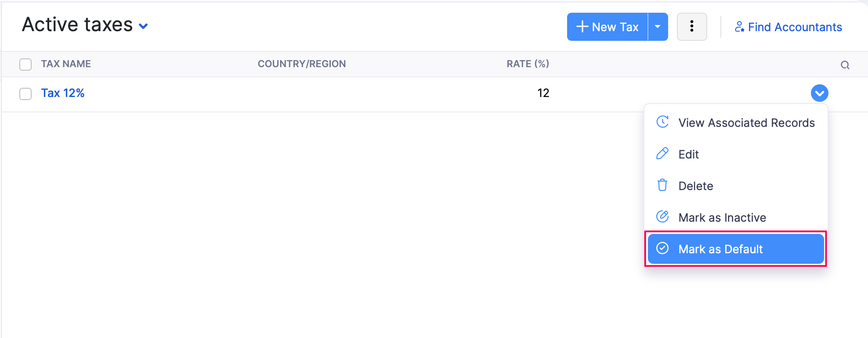868x338 pixels.
Task: Open the Find Accountants link
Action: tap(788, 27)
